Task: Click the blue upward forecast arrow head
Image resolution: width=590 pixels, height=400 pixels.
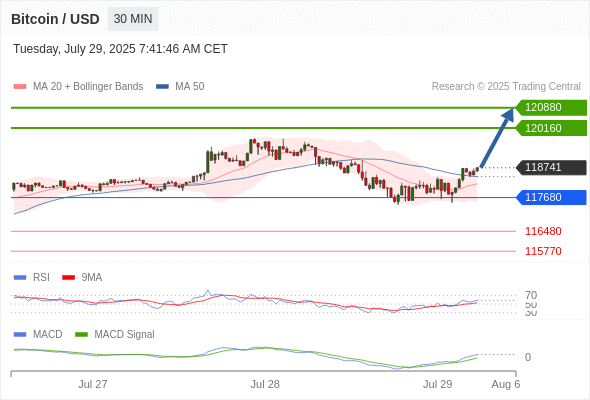Action: [508, 115]
